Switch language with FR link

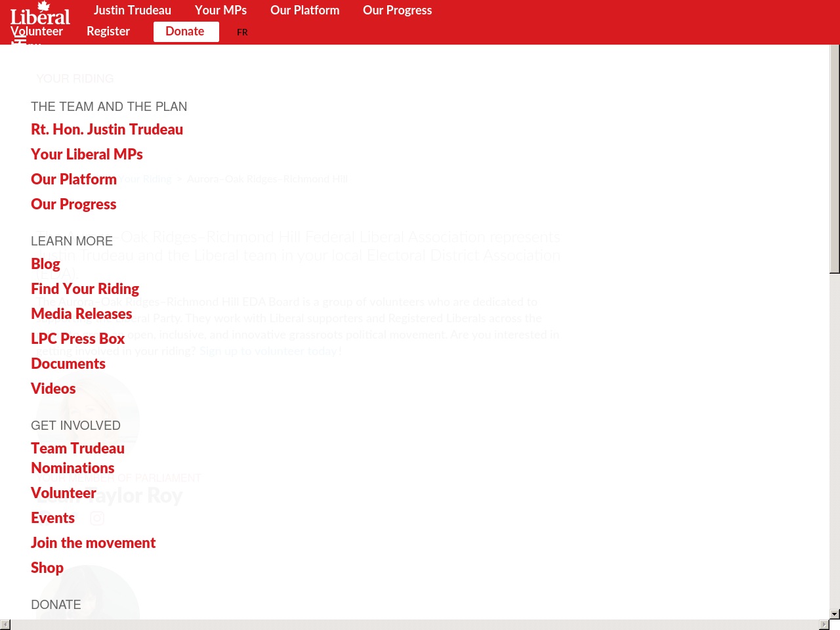(242, 32)
